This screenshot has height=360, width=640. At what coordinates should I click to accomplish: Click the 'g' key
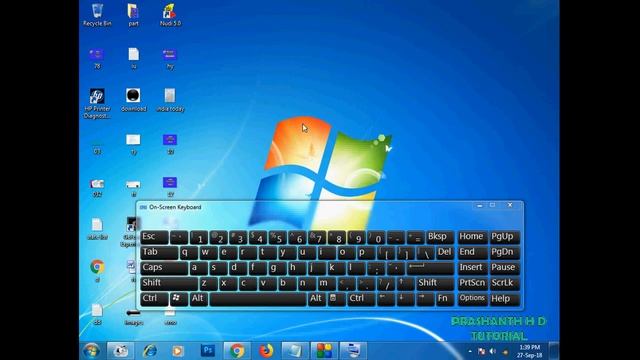point(277,268)
